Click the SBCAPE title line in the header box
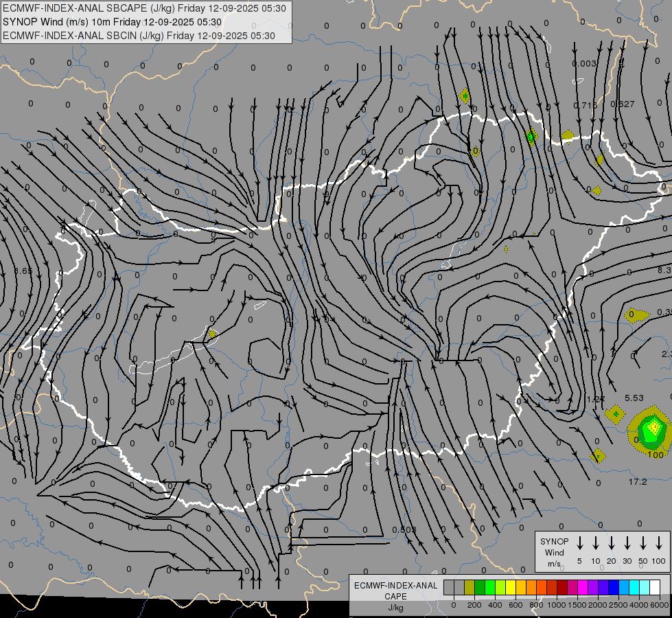The height and width of the screenshot is (618, 672). point(144,8)
